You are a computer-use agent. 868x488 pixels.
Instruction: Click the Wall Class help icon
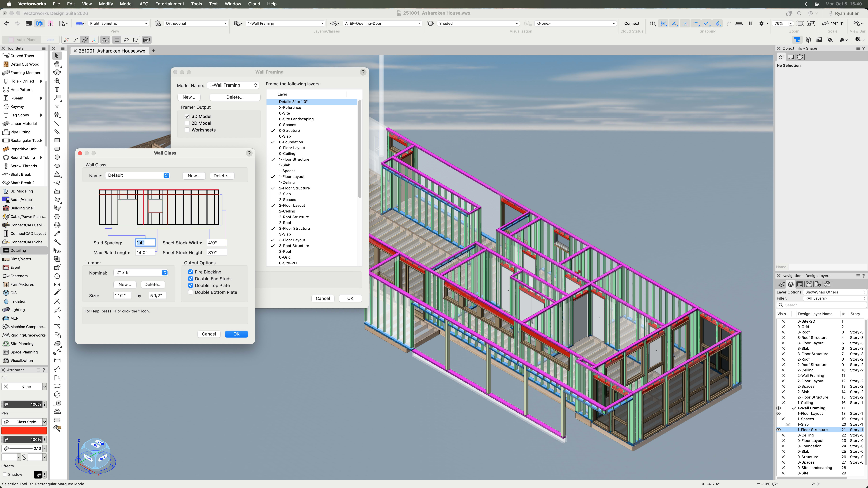coord(249,153)
